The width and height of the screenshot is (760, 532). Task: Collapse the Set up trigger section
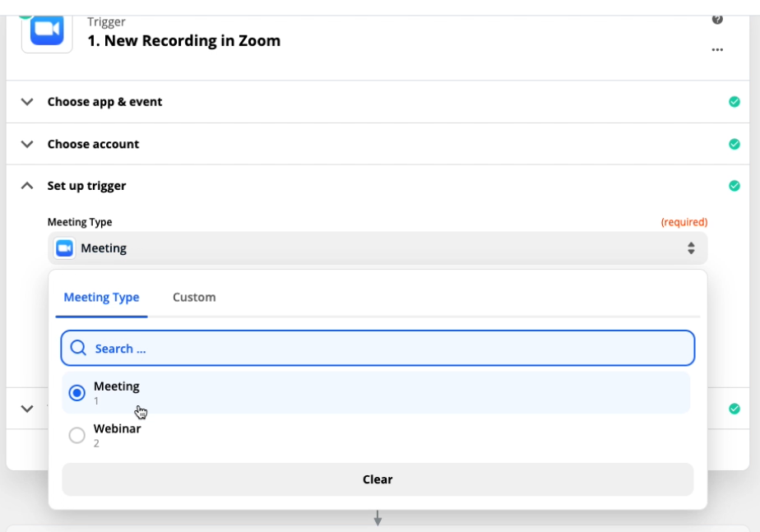click(x=27, y=186)
